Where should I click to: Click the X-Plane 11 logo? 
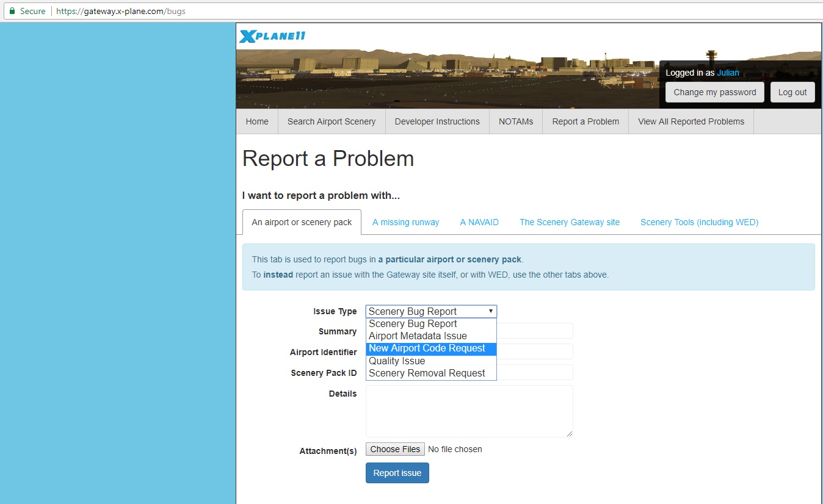click(272, 37)
